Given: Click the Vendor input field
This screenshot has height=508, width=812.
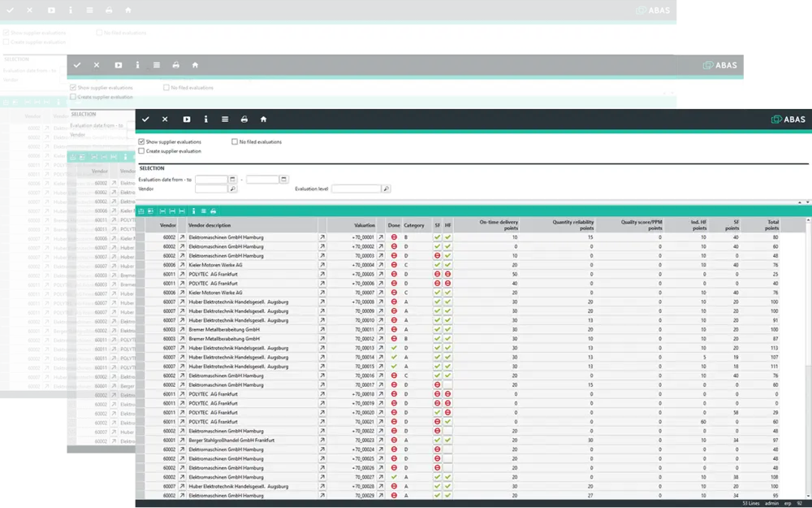Looking at the screenshot, I should [211, 189].
